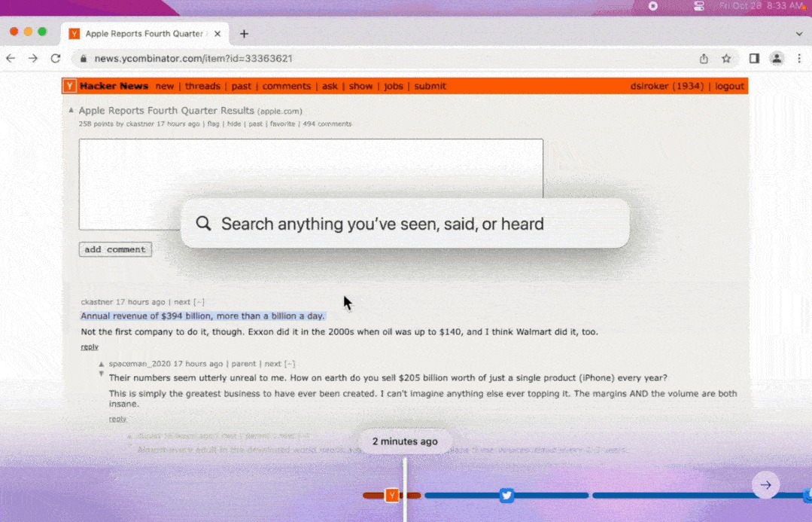Screen dimensions: 812x522
Task: Click inside the comment text area
Action: click(311, 184)
